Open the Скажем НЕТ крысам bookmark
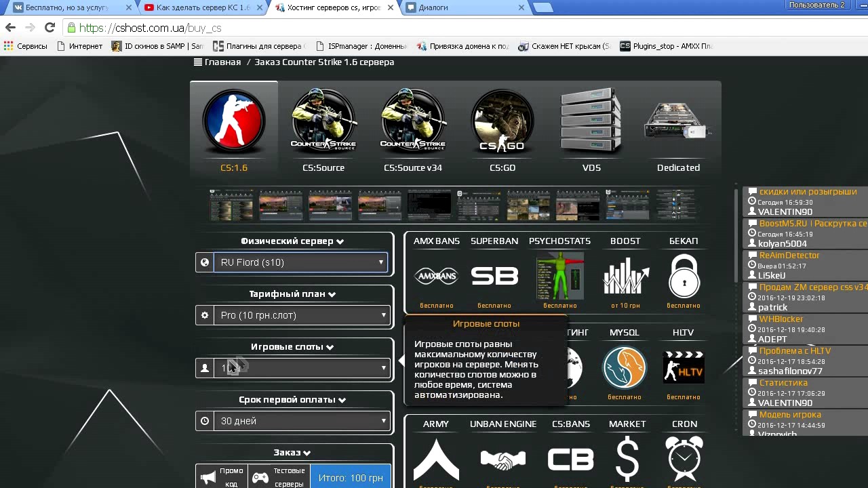The image size is (868, 488). pos(564,46)
